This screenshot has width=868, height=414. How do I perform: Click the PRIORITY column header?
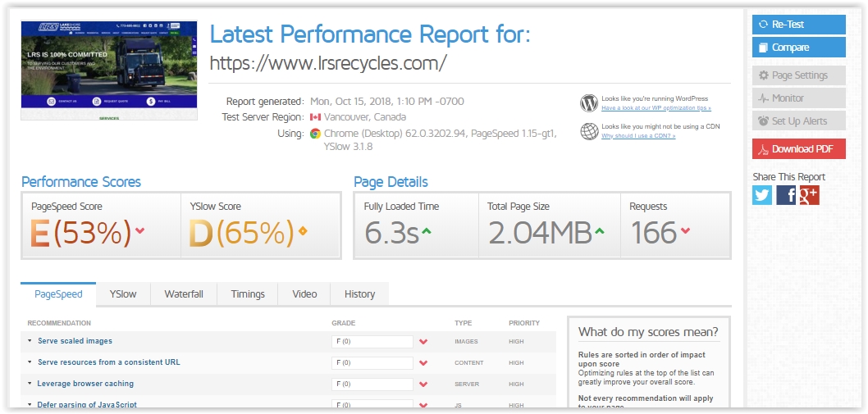pos(524,323)
